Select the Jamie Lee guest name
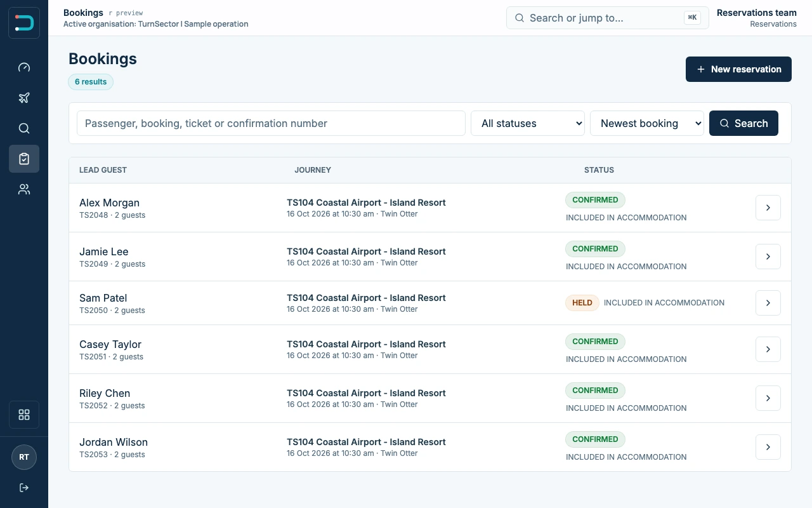The height and width of the screenshot is (508, 812). (x=104, y=251)
